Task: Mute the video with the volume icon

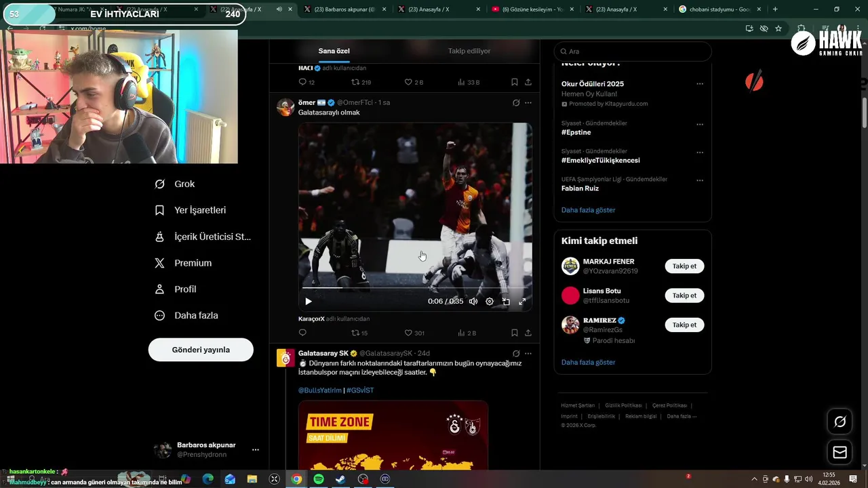Action: click(x=473, y=302)
